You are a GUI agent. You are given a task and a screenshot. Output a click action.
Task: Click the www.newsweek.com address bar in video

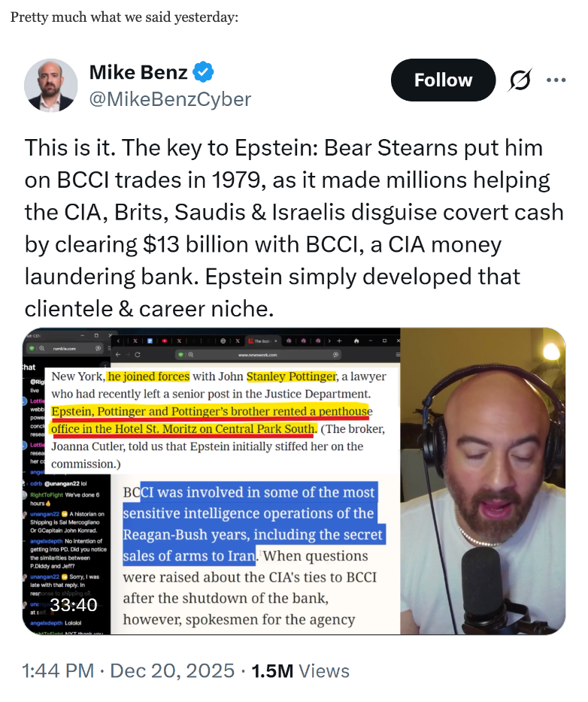click(x=257, y=355)
